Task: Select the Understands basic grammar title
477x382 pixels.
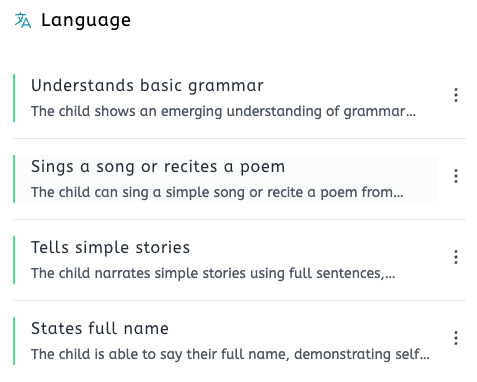Action: click(x=147, y=86)
